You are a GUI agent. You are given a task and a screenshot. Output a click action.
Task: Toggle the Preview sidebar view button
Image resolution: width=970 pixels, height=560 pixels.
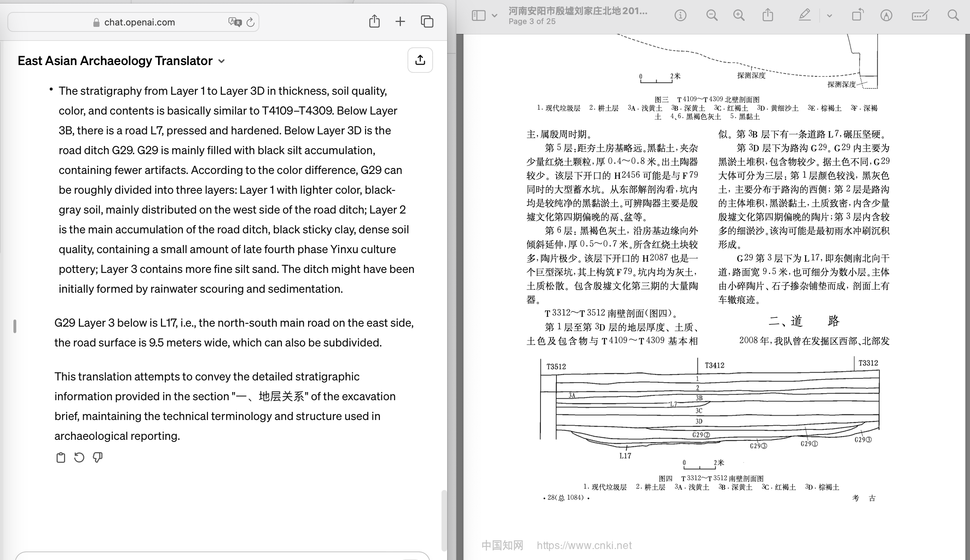click(479, 16)
